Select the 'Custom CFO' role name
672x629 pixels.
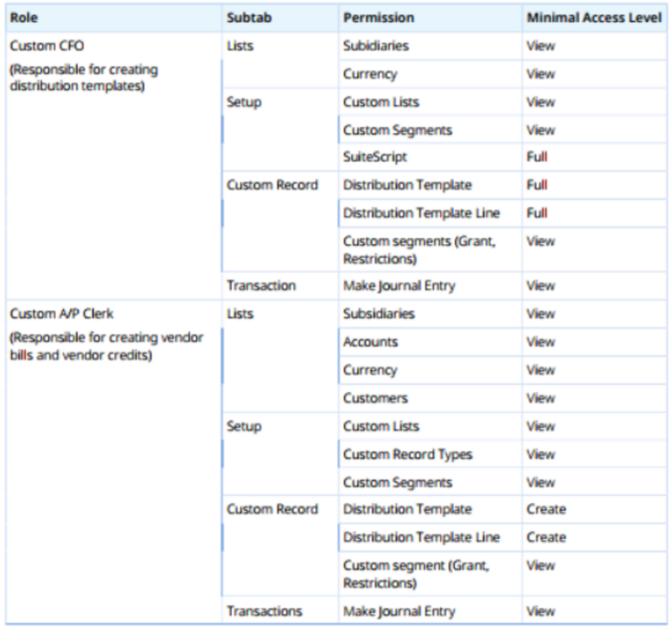46,45
